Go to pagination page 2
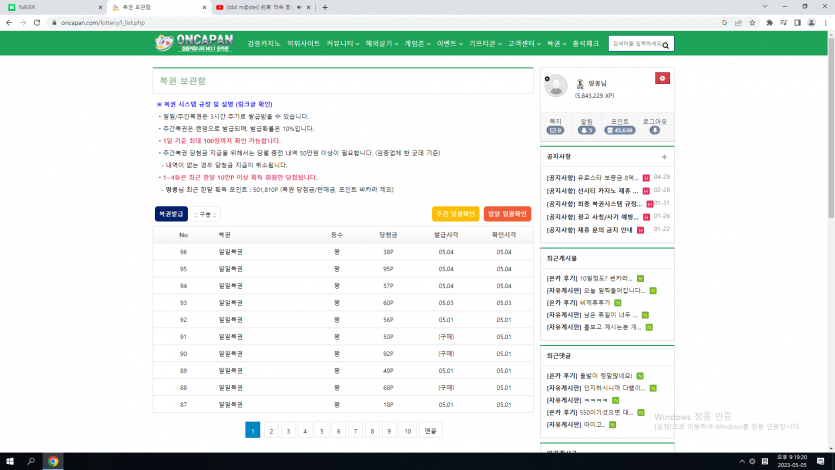The image size is (835, 470). [x=271, y=431]
